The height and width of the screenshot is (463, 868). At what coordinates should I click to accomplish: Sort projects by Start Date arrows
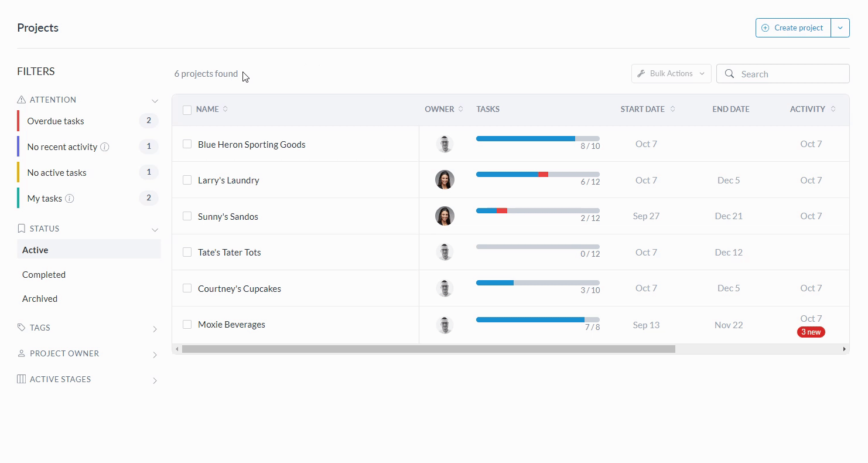pos(672,109)
